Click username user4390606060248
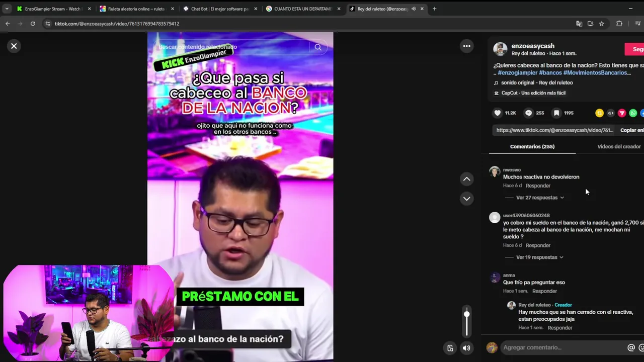 pos(526,215)
